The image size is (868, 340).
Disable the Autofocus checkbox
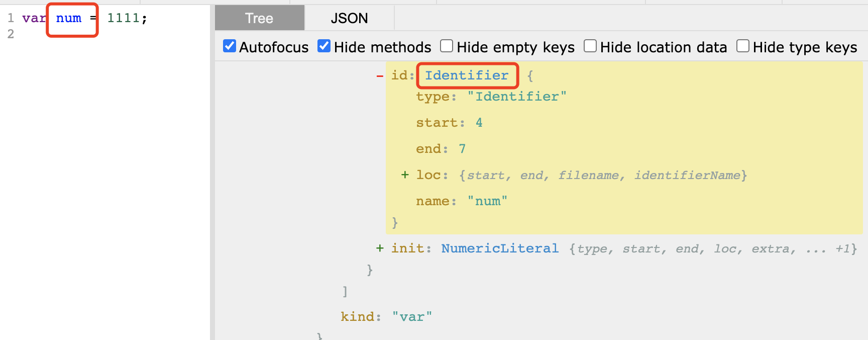click(230, 46)
